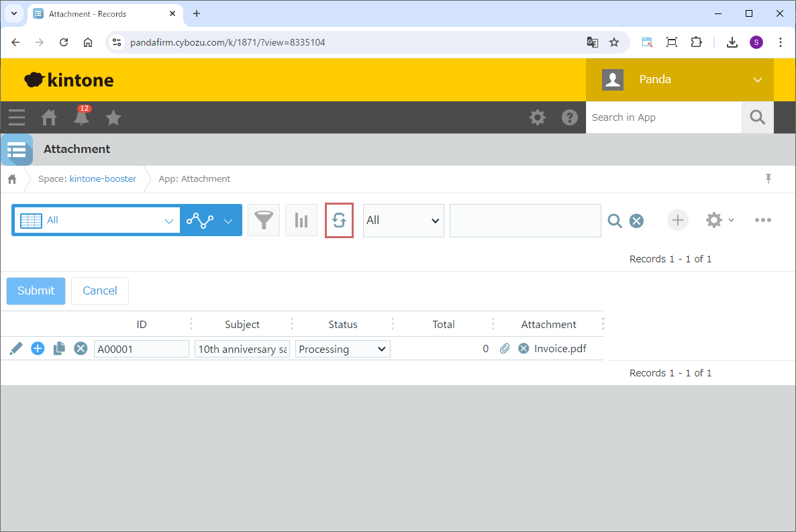Viewport: 796px width, 532px height.
Task: Open the hamburger main menu
Action: 17,118
